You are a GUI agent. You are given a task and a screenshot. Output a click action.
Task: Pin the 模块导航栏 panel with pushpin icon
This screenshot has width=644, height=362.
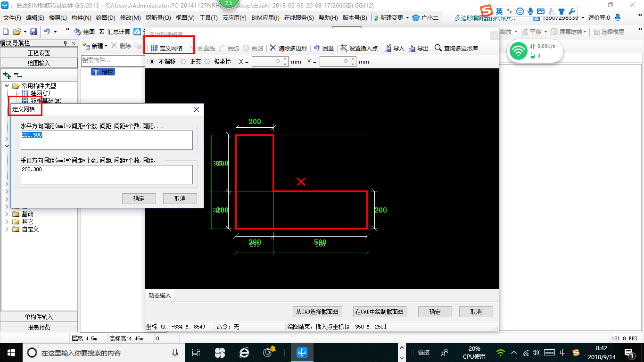pos(65,43)
